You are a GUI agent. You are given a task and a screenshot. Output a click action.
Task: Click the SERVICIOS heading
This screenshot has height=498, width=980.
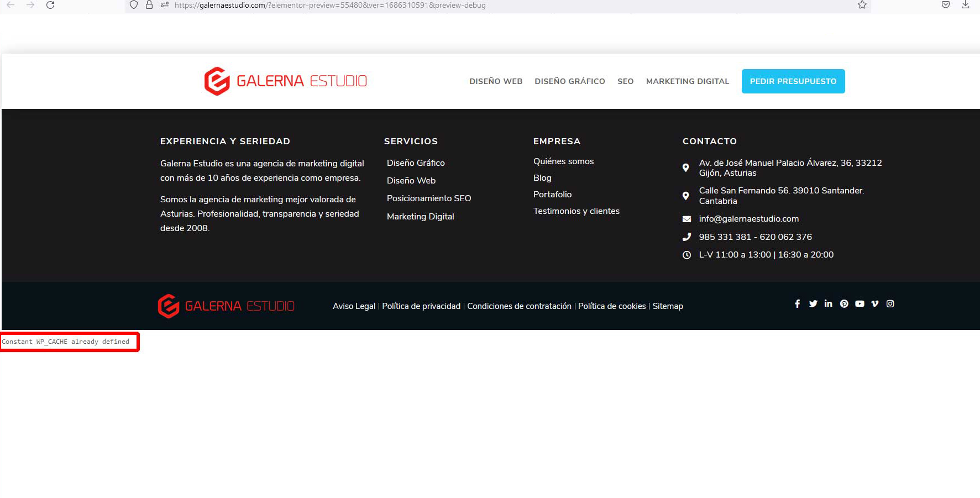coord(411,141)
